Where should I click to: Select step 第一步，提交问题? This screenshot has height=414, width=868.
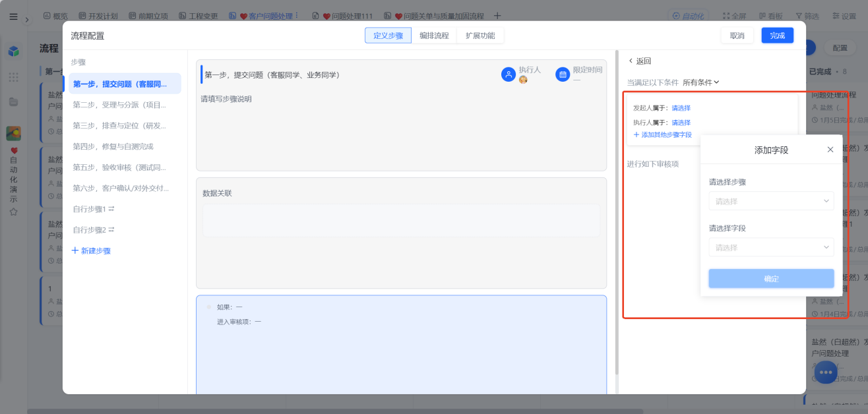(125, 84)
